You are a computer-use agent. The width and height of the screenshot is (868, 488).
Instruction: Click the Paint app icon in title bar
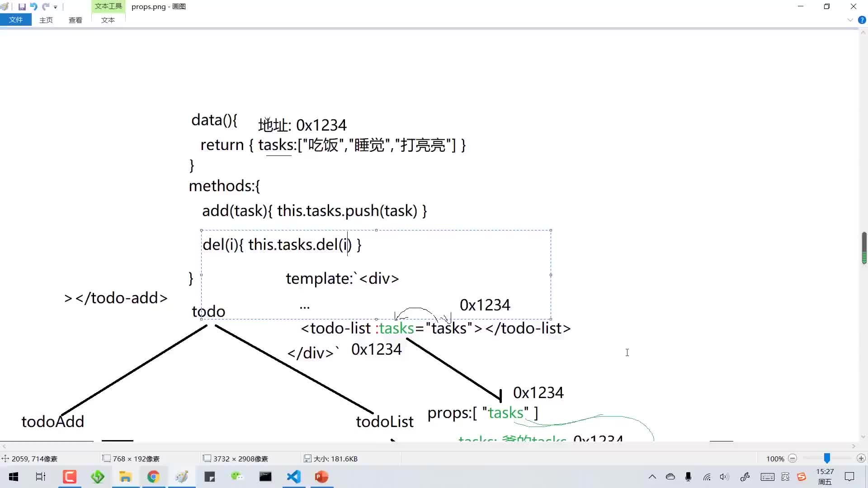(5, 7)
